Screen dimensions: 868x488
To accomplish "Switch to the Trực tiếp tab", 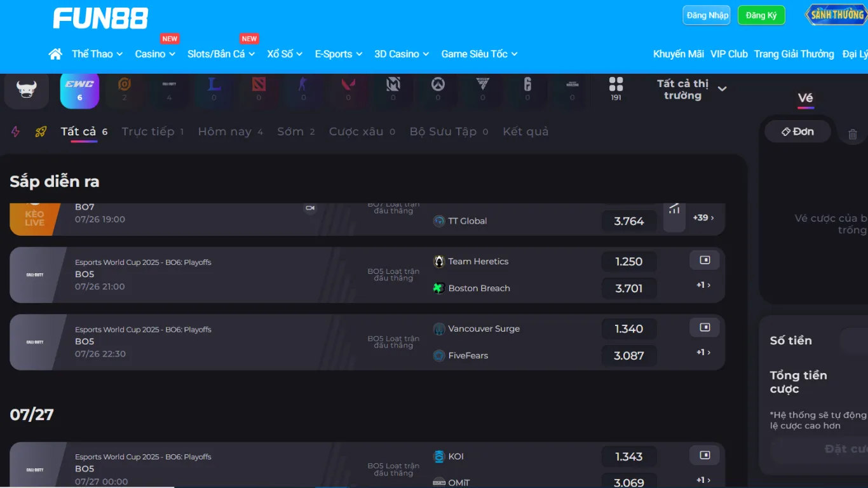I will 153,132.
